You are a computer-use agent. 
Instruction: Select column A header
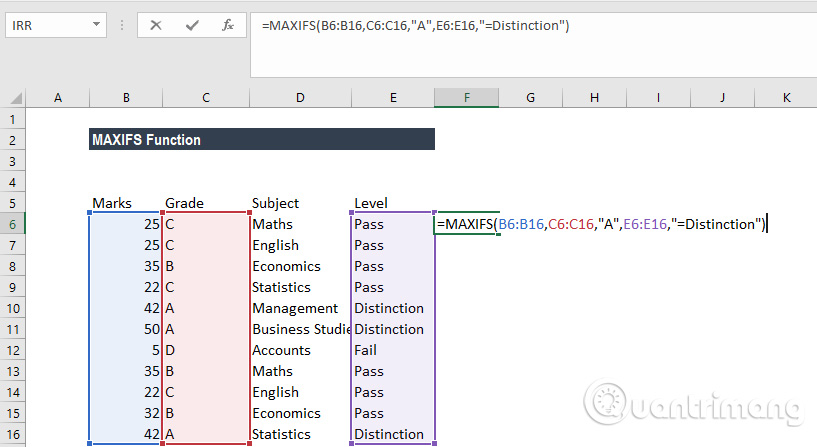click(58, 97)
